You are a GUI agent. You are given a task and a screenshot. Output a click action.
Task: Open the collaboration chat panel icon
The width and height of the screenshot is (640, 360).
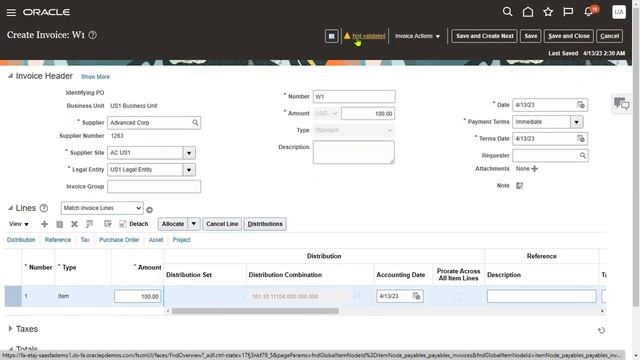tap(621, 104)
